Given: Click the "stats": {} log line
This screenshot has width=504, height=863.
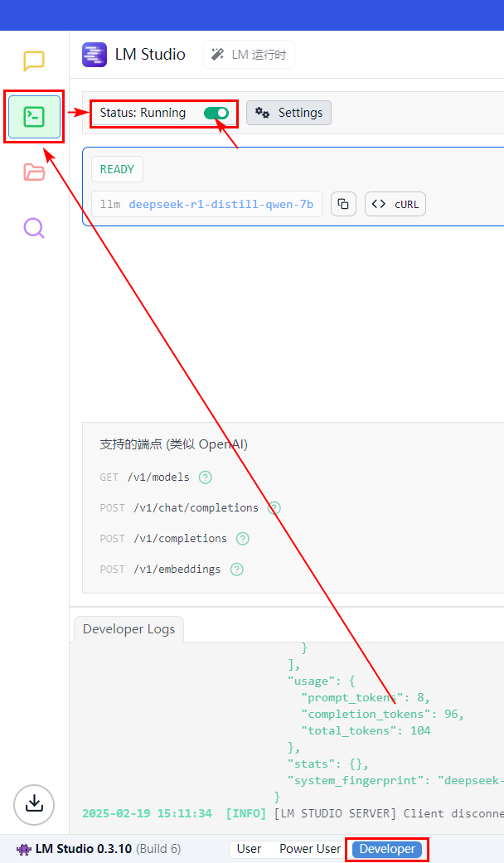Looking at the screenshot, I should pos(328,764).
